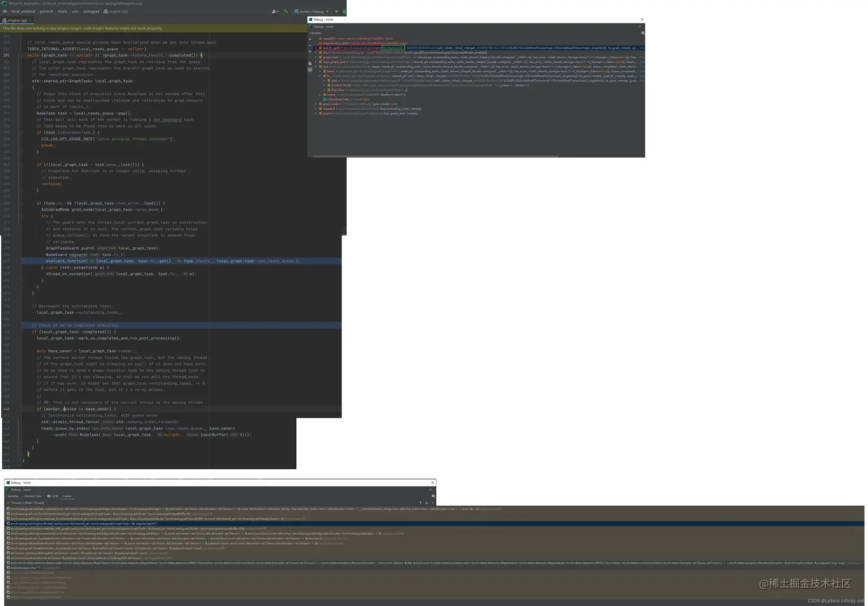Click the green Run button
Image resolution: width=868 pixels, height=606 pixels.
(x=337, y=11)
